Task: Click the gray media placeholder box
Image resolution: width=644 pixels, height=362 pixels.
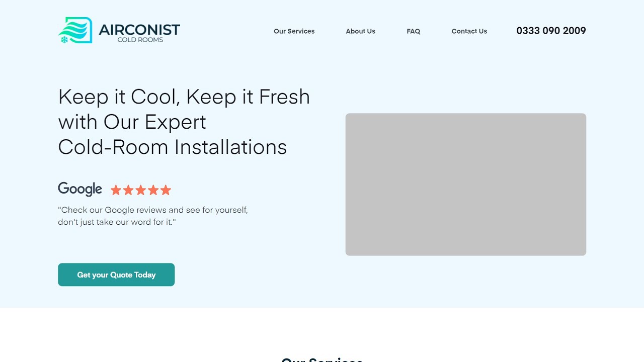Action: point(466,185)
